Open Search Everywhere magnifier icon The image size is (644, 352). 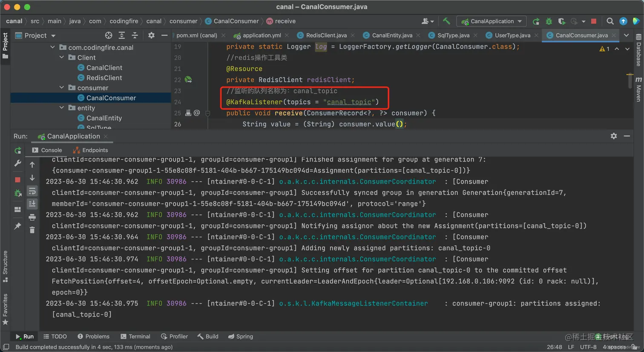pos(610,21)
